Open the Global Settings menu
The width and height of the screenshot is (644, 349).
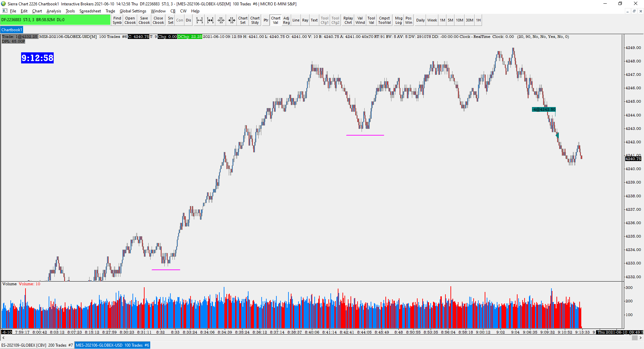point(133,11)
